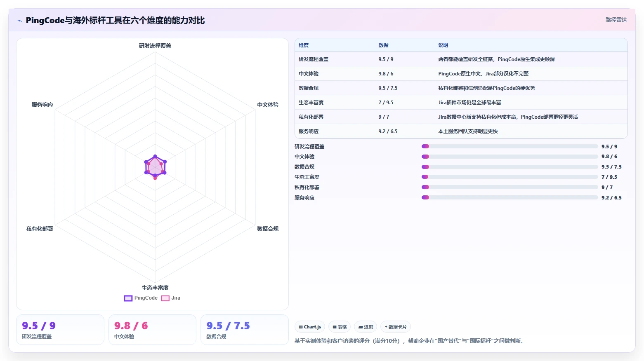The width and height of the screenshot is (644, 361).
Task: Click the description Jira插件市场仍是全球最丰富
Action: 469,103
